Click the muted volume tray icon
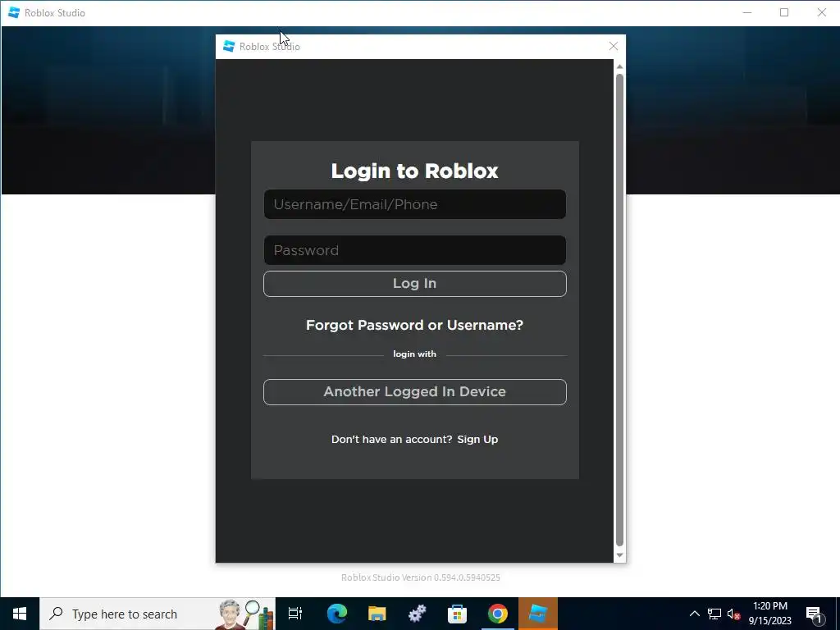Viewport: 840px width, 630px height. coord(733,614)
